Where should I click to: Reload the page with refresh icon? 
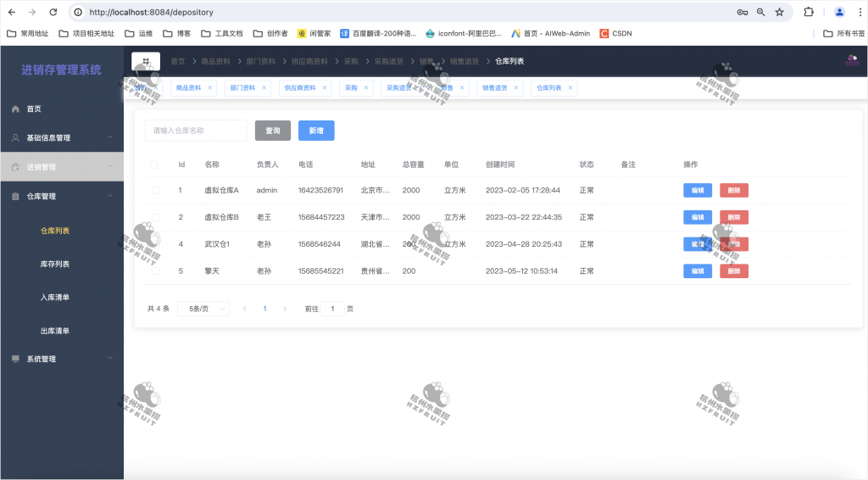(x=53, y=12)
